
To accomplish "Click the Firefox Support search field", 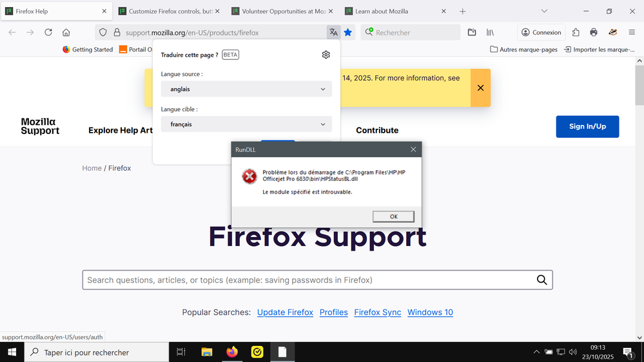I will coord(317,280).
